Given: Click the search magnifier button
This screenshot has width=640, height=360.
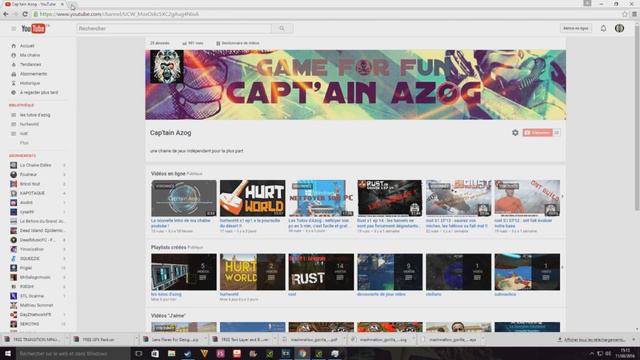Looking at the screenshot, I should pos(282,29).
